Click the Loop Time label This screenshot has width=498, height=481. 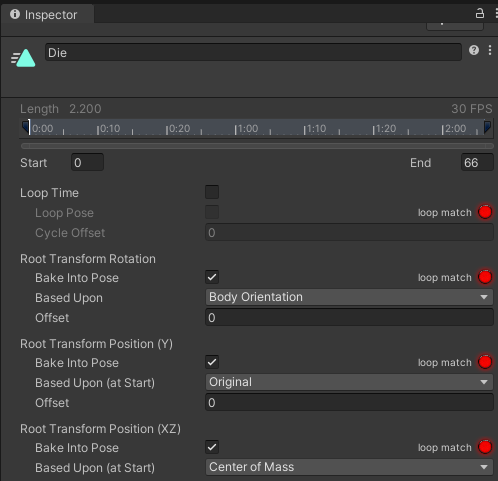(x=49, y=193)
